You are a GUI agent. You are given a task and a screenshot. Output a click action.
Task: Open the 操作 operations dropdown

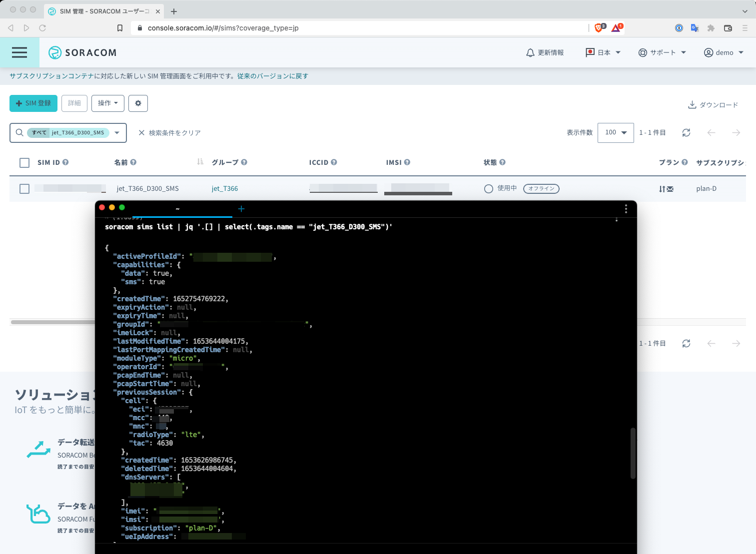(x=107, y=103)
